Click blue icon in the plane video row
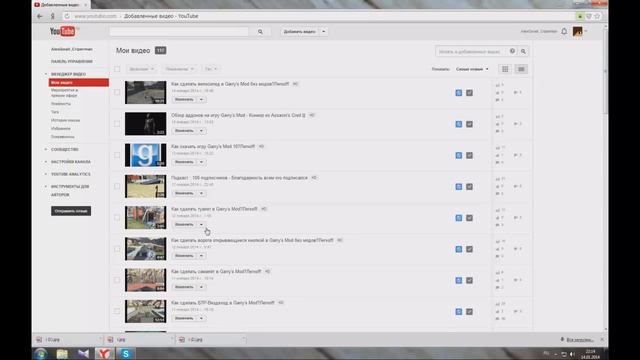Image resolution: width=640 pixels, height=360 pixels. (x=459, y=280)
